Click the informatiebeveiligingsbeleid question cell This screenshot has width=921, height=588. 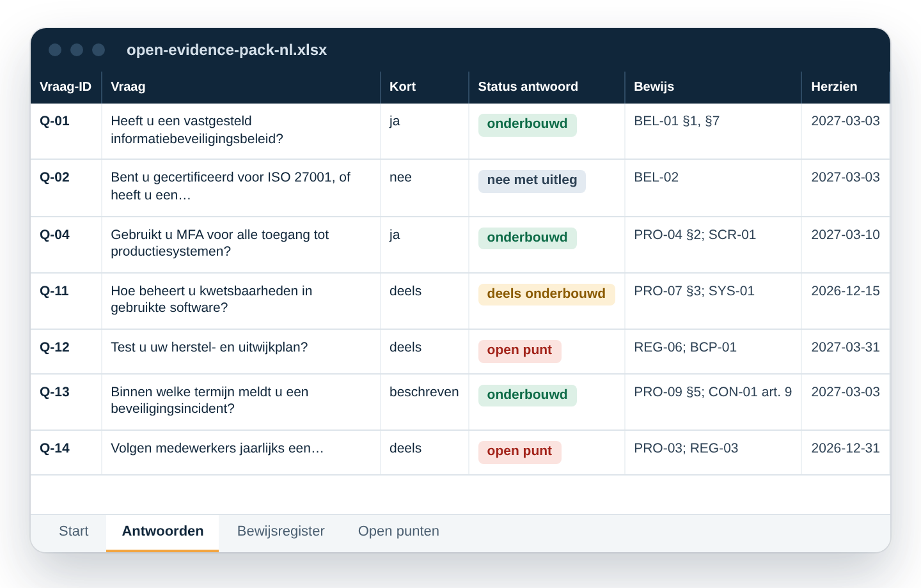pyautogui.click(x=241, y=131)
